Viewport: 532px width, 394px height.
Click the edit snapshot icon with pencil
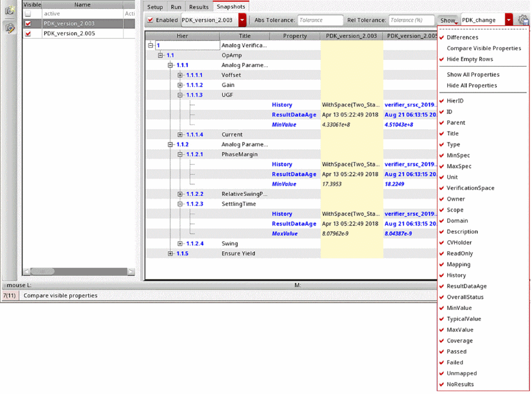coord(9,28)
